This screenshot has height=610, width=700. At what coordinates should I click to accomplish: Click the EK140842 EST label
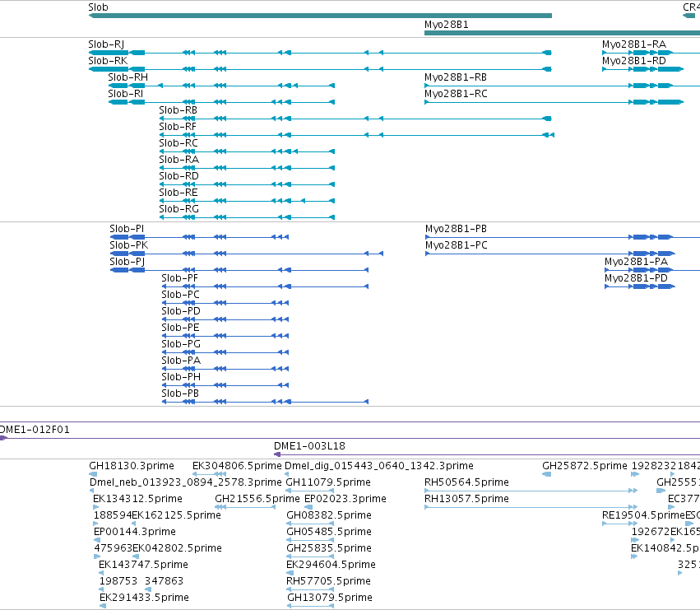click(665, 549)
